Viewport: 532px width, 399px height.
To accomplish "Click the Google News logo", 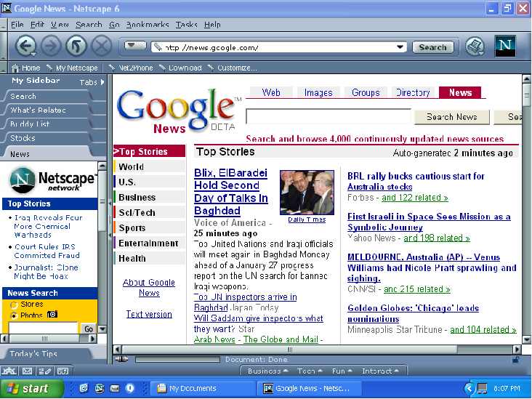I will pos(178,111).
